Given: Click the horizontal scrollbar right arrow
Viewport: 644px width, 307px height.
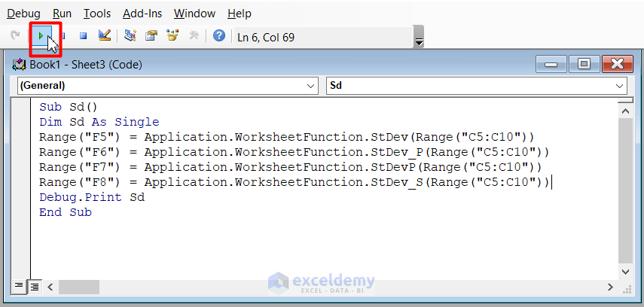Looking at the screenshot, I should click(x=610, y=287).
